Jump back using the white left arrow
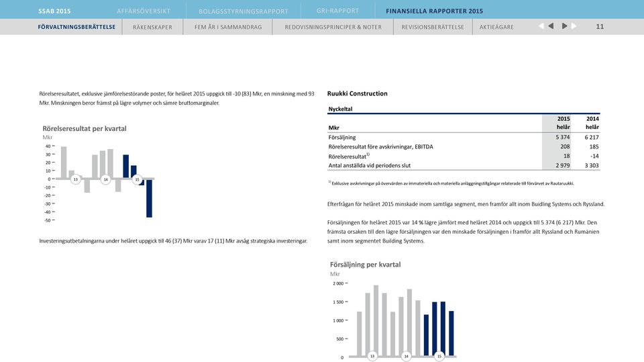This screenshot has height=362, width=644. coord(541,26)
